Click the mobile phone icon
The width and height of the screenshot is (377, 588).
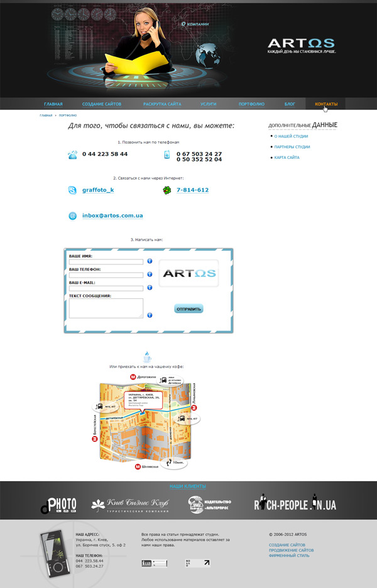(x=167, y=155)
